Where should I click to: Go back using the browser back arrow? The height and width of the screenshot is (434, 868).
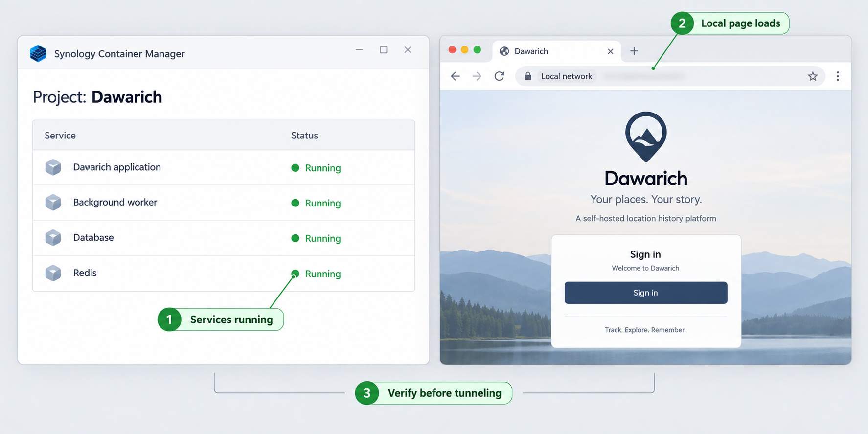point(455,76)
